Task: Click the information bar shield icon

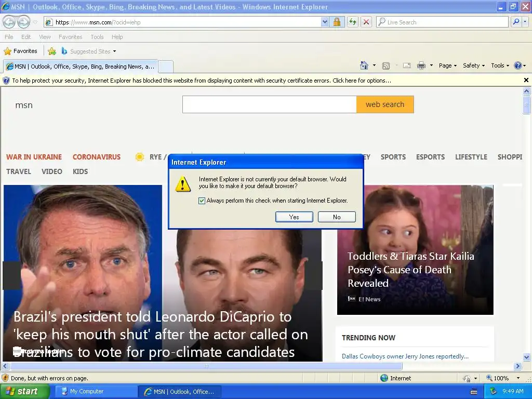Action: [x=6, y=81]
